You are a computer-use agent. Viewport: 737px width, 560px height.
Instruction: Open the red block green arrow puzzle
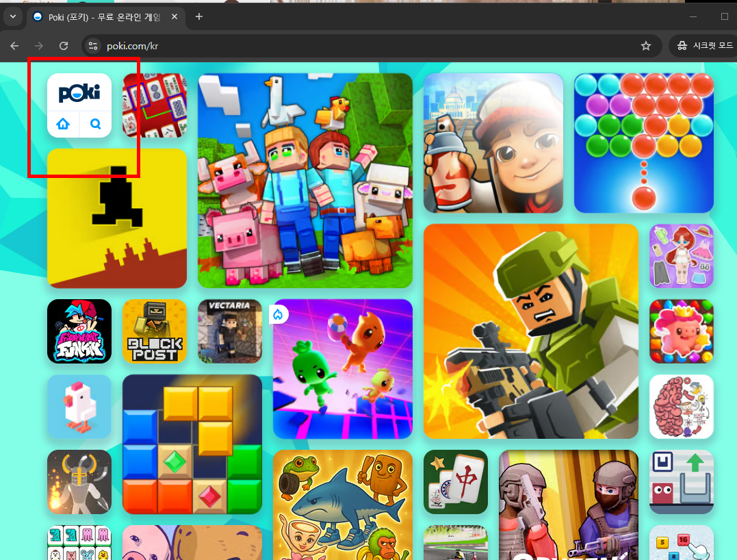(x=681, y=482)
